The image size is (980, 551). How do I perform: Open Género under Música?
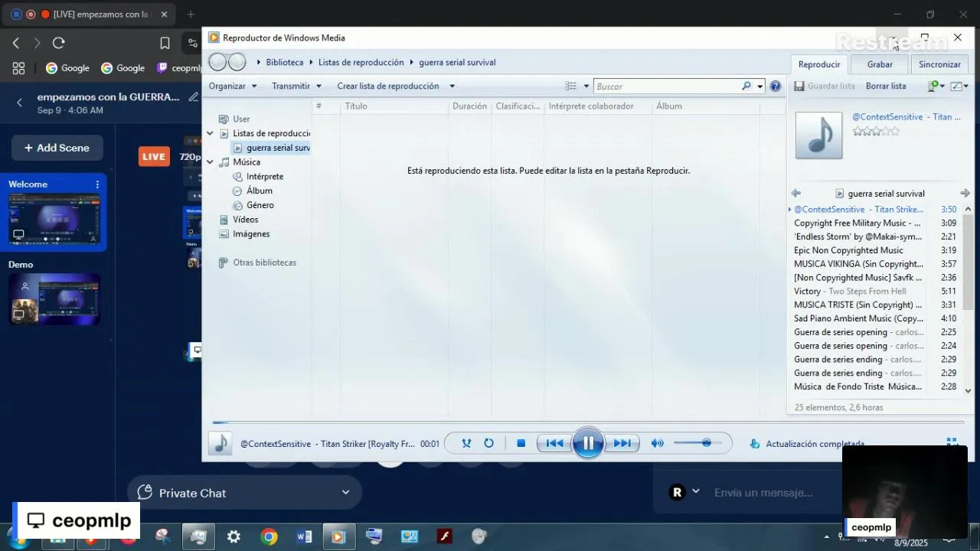[x=253, y=205]
